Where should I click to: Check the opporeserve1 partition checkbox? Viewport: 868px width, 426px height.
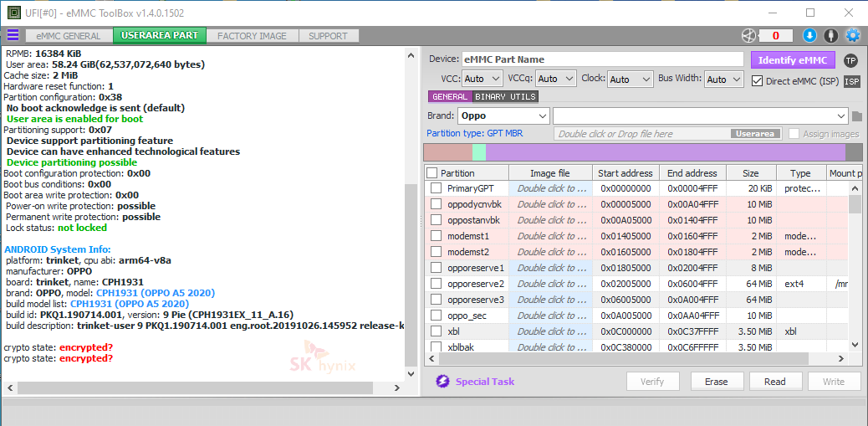point(437,268)
